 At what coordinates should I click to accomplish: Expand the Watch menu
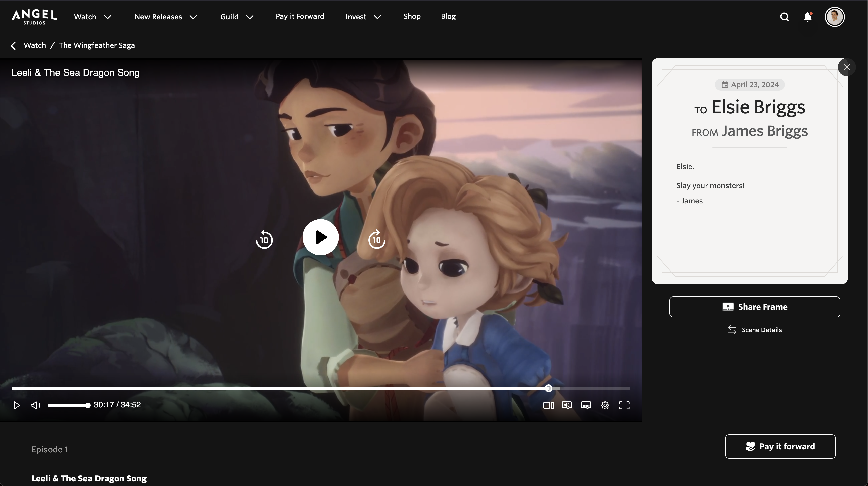point(92,17)
